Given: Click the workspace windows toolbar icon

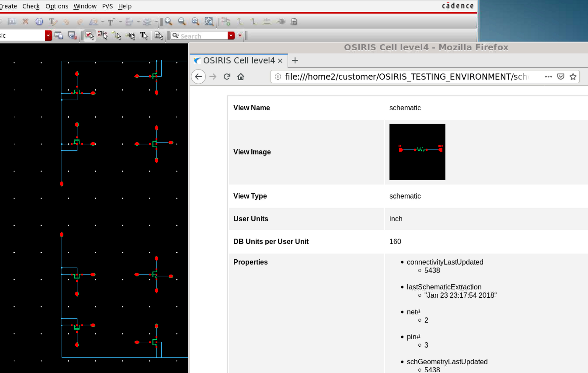Looking at the screenshot, I should coord(59,36).
